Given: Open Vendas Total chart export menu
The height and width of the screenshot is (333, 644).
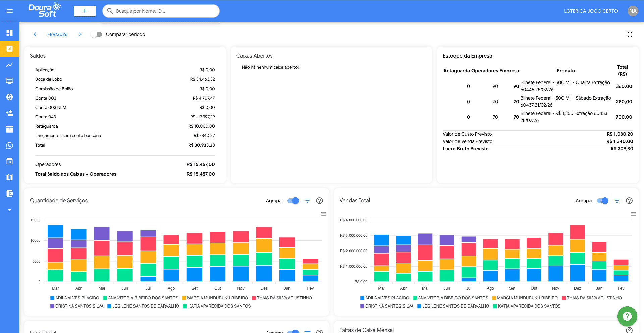Looking at the screenshot, I should pyautogui.click(x=633, y=214).
